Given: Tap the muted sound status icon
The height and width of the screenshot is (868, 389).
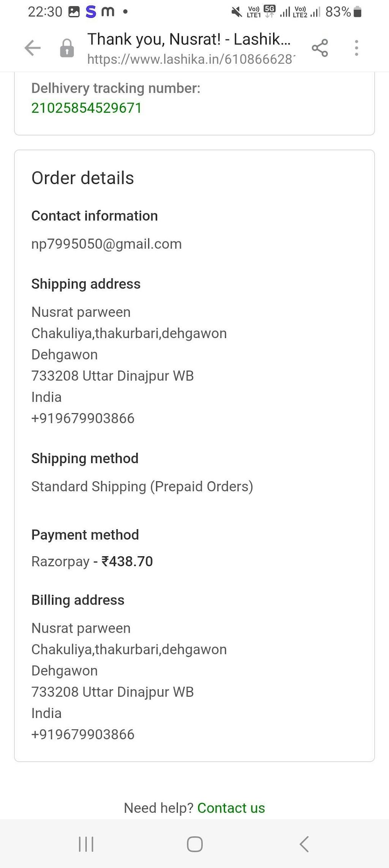Looking at the screenshot, I should [x=236, y=12].
